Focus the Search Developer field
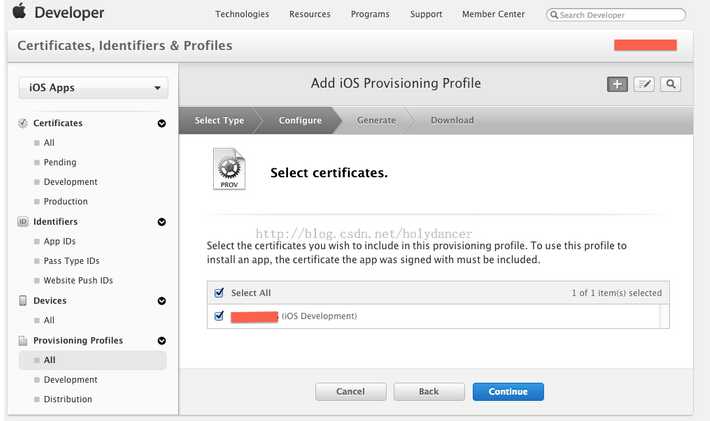The image size is (710, 421). [616, 15]
